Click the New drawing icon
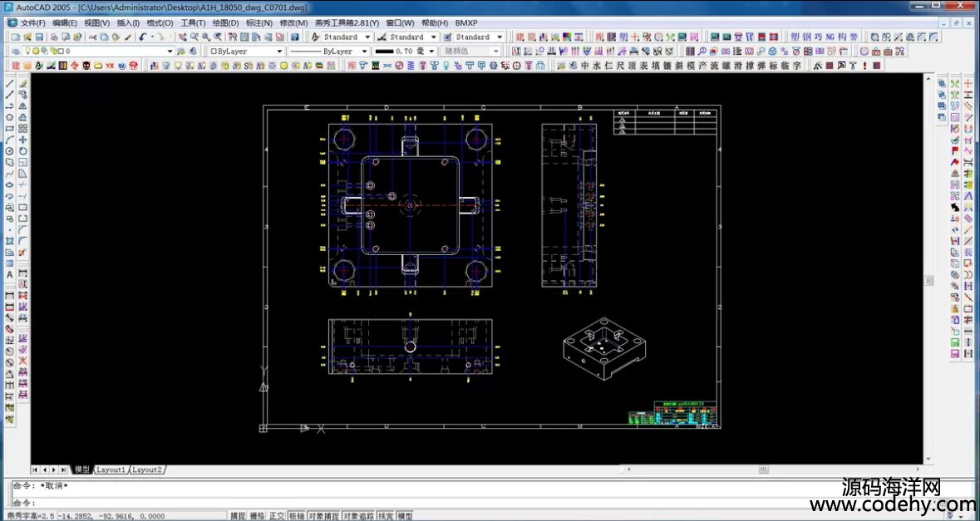Screen dimensions: 980x521 17,37
